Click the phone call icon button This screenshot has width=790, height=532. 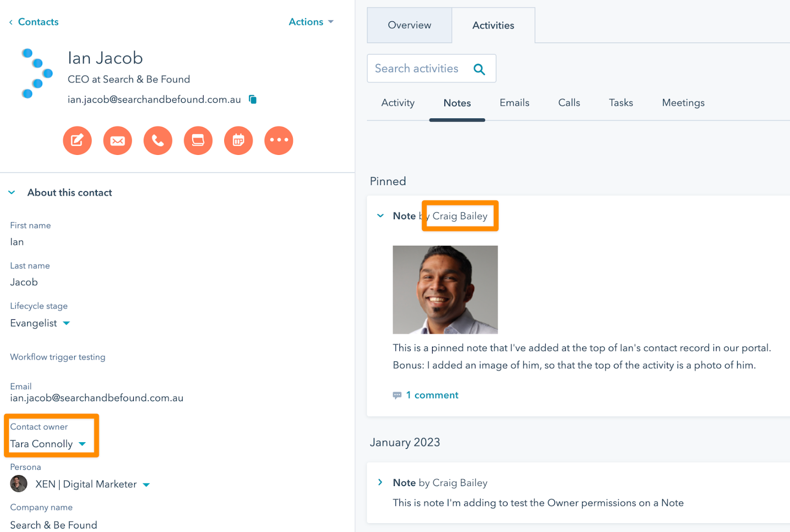point(158,141)
